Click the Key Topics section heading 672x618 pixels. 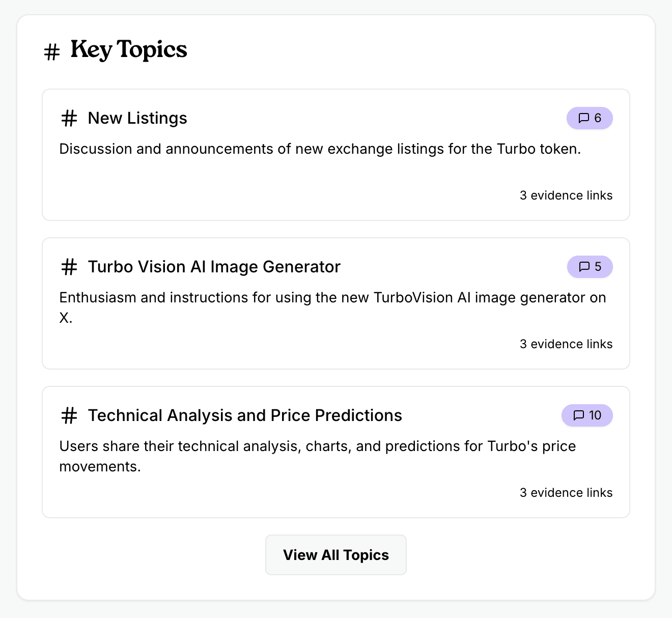point(128,49)
